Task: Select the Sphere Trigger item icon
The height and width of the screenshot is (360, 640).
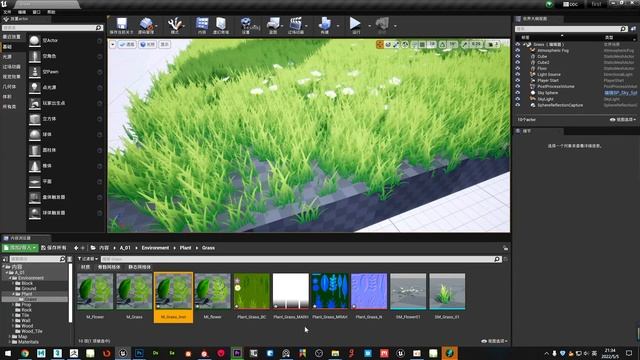Action: click(35, 213)
